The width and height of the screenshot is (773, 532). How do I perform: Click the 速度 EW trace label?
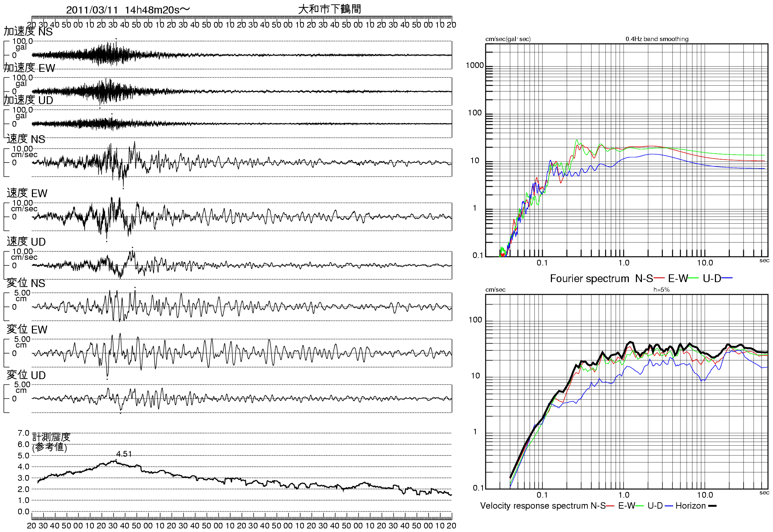point(27,193)
